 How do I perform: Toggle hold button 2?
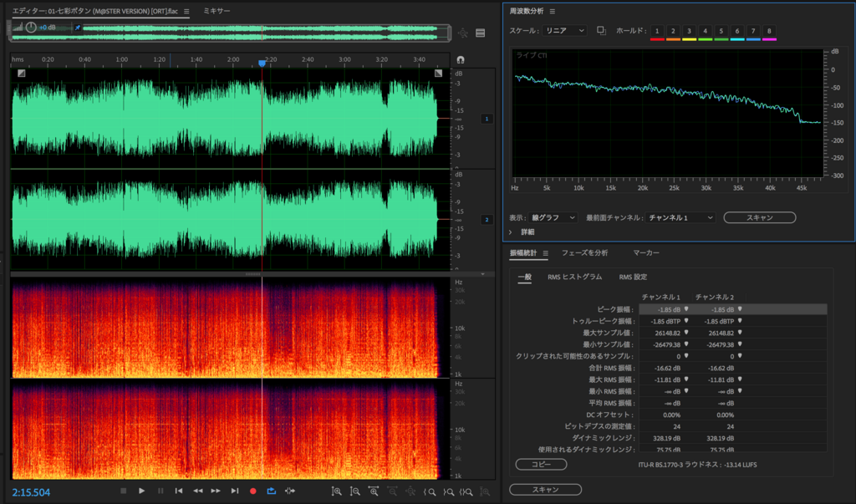(x=673, y=31)
